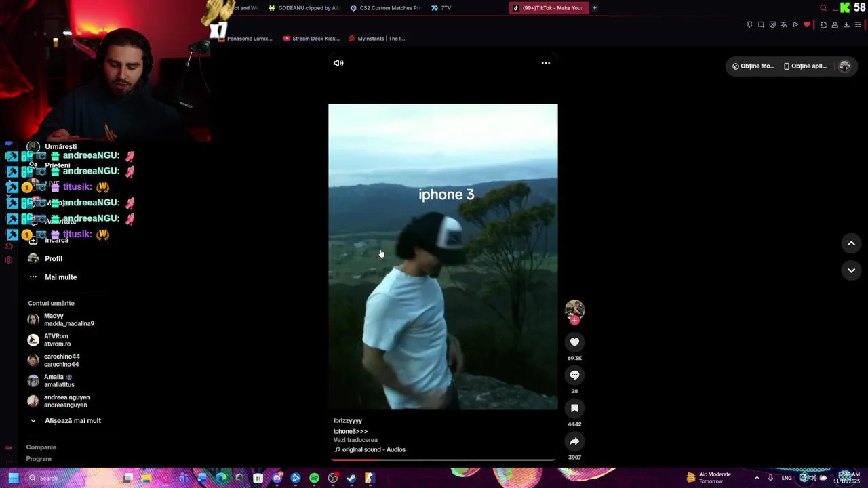Open followed account Amalia amaliatitus

52,381
